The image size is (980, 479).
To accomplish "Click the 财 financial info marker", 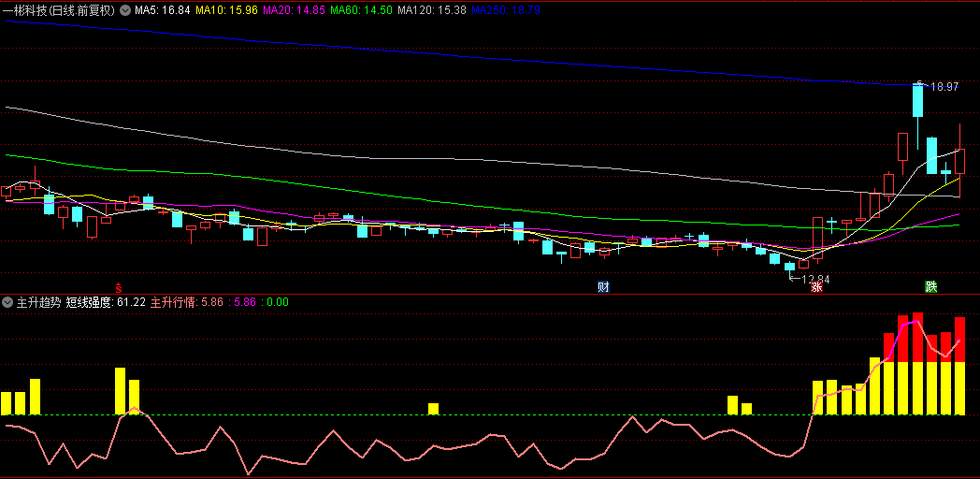I will click(603, 287).
